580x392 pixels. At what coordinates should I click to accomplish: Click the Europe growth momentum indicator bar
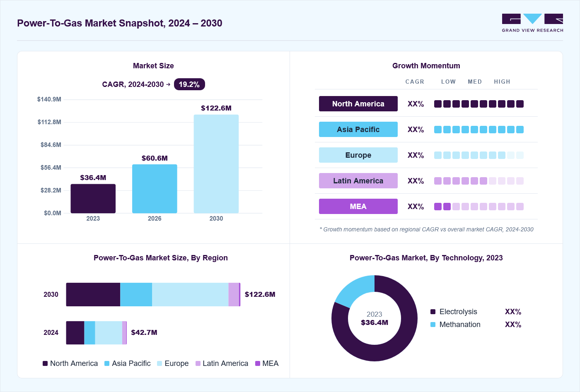[x=479, y=155]
